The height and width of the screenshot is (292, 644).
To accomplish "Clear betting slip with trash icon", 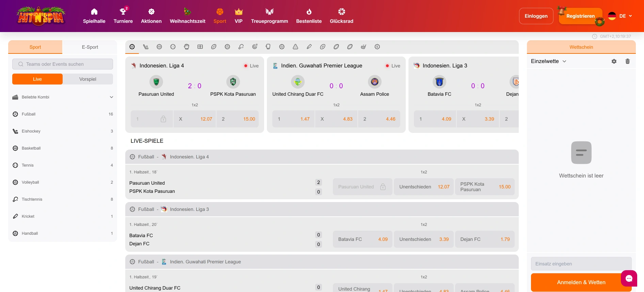I will (628, 61).
